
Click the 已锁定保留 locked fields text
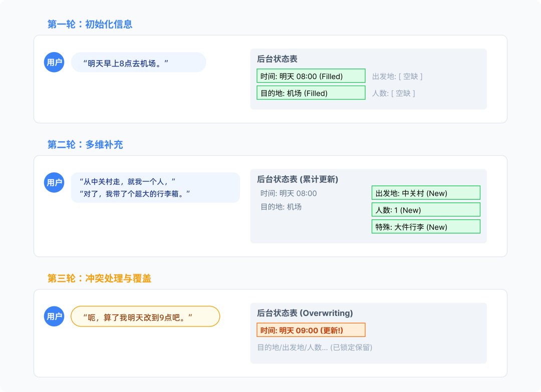[x=315, y=347]
